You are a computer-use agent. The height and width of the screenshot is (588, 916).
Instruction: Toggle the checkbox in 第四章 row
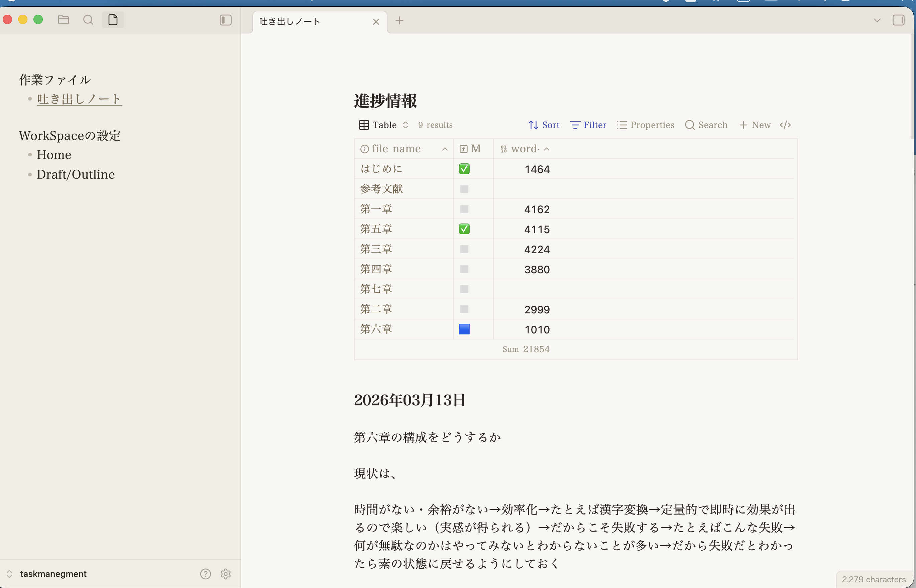[464, 269]
